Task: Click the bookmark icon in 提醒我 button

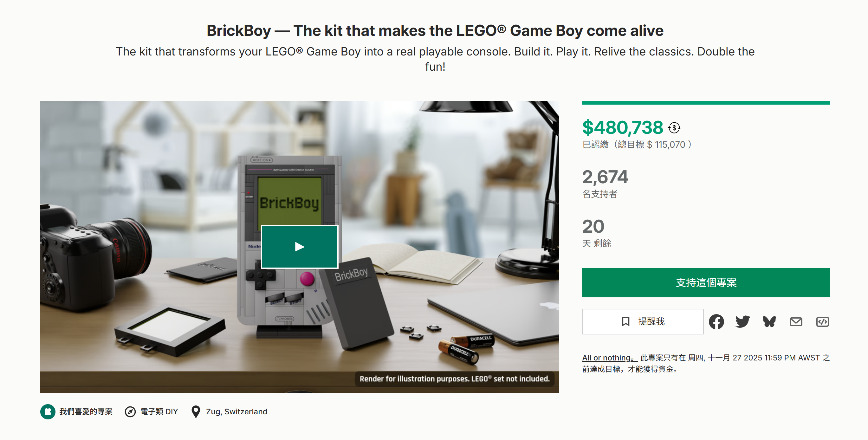Action: pos(625,322)
